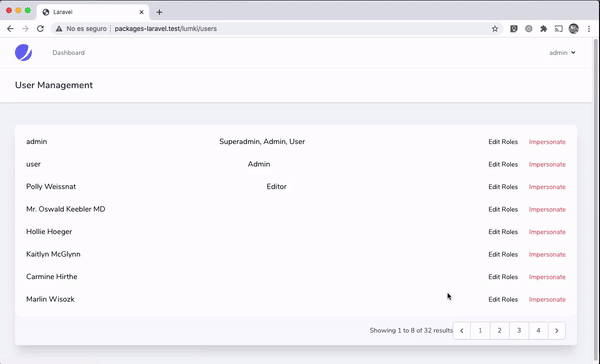
Task: Edit Roles for Hollie Hoeger
Action: click(503, 232)
